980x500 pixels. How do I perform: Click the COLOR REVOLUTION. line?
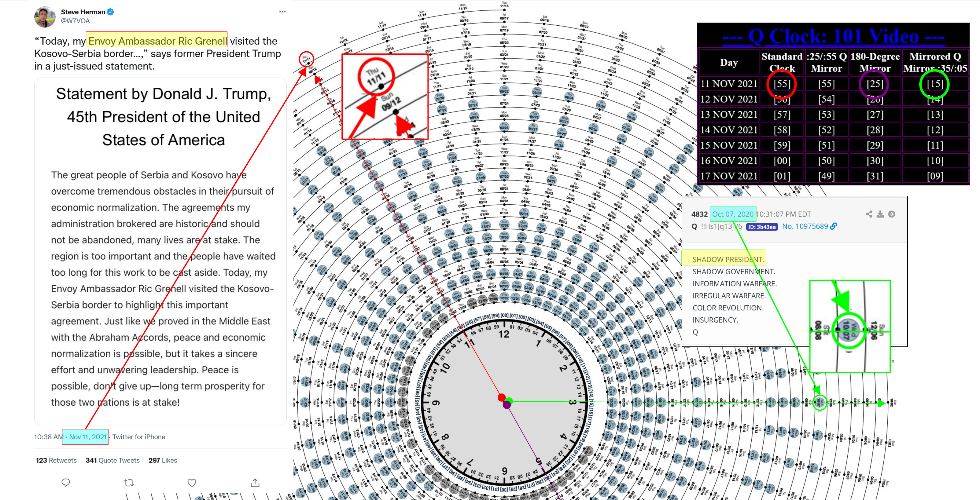[x=728, y=308]
